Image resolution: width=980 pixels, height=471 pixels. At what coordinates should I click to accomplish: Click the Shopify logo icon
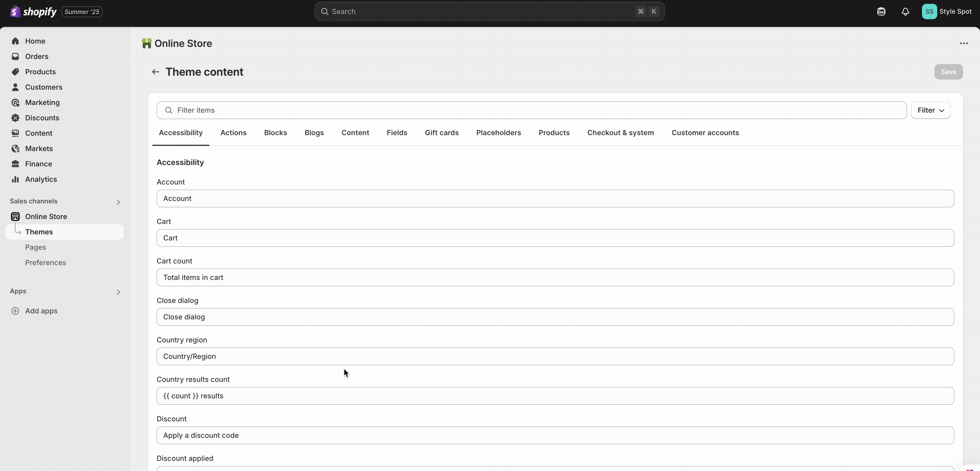15,12
